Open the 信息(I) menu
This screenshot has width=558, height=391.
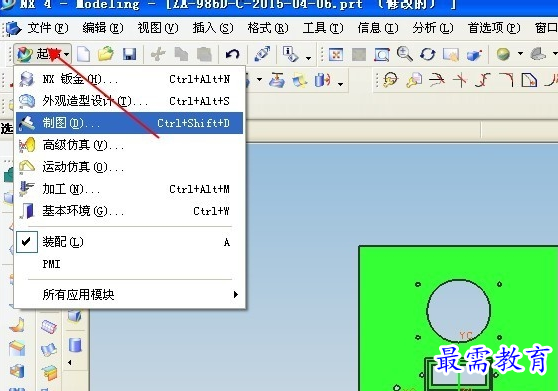click(378, 28)
